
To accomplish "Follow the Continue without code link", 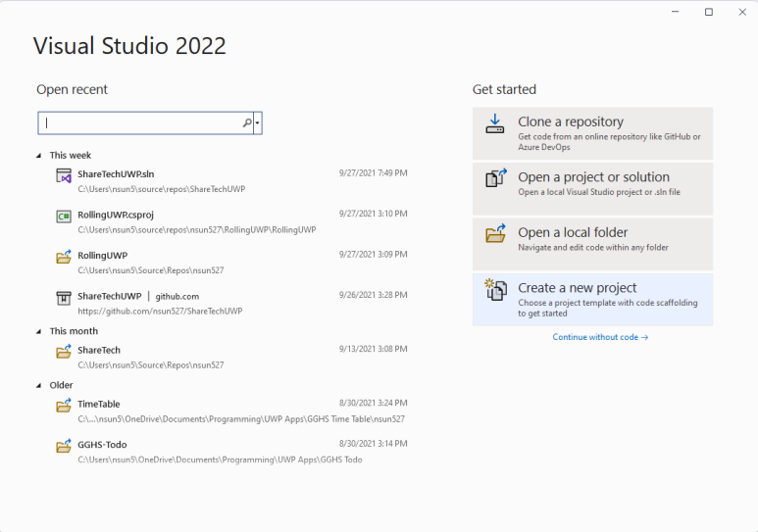I will [x=600, y=337].
